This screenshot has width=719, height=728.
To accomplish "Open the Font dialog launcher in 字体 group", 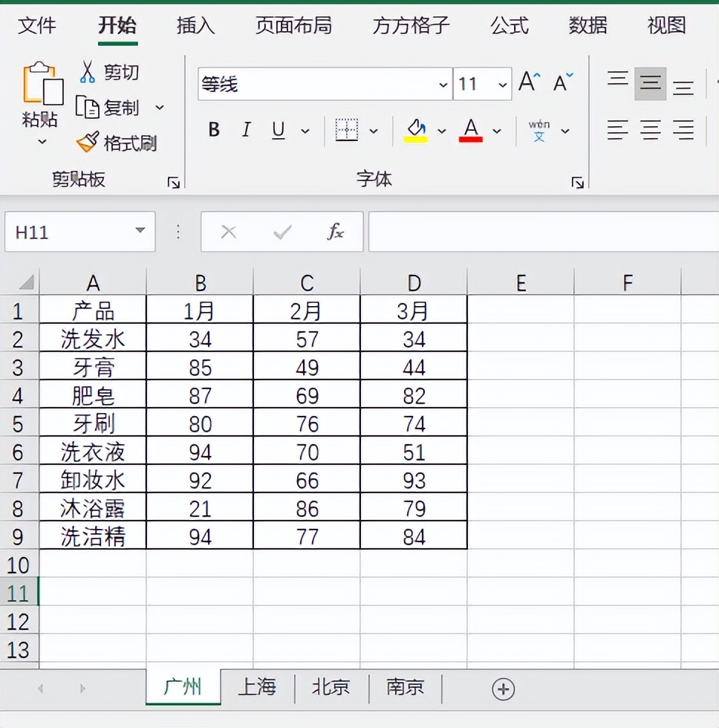I will coord(577,182).
